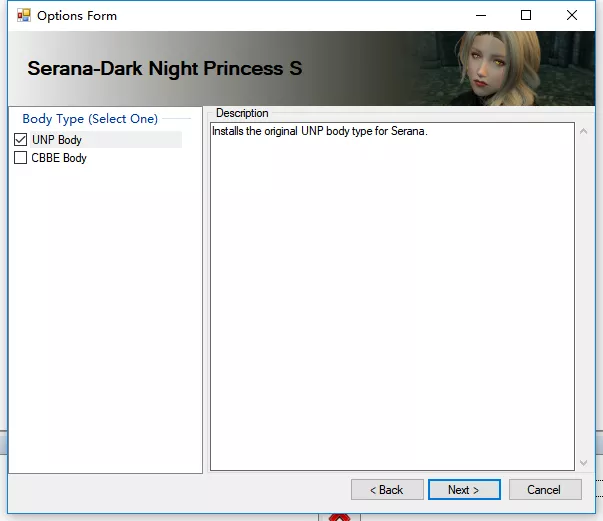Minimize the Options Form window
The image size is (603, 521).
click(x=481, y=15)
